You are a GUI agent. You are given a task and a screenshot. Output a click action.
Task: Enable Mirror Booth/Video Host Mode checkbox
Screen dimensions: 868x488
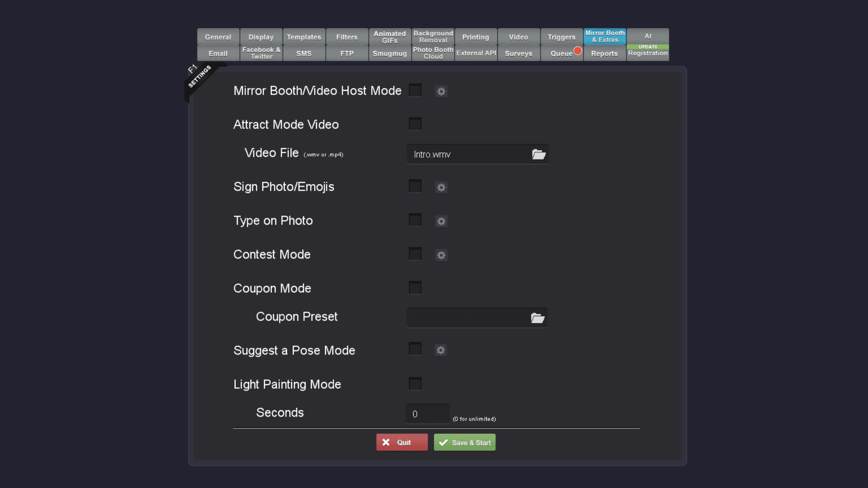(x=415, y=90)
